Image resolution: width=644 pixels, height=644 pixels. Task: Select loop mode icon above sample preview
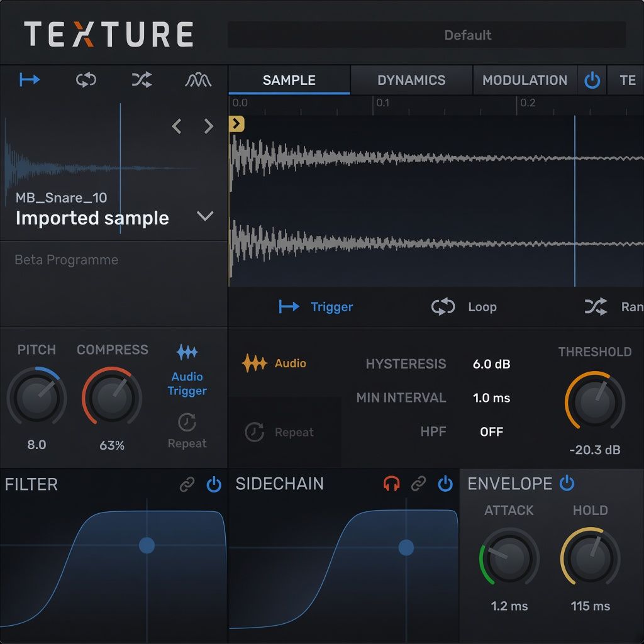click(x=86, y=80)
